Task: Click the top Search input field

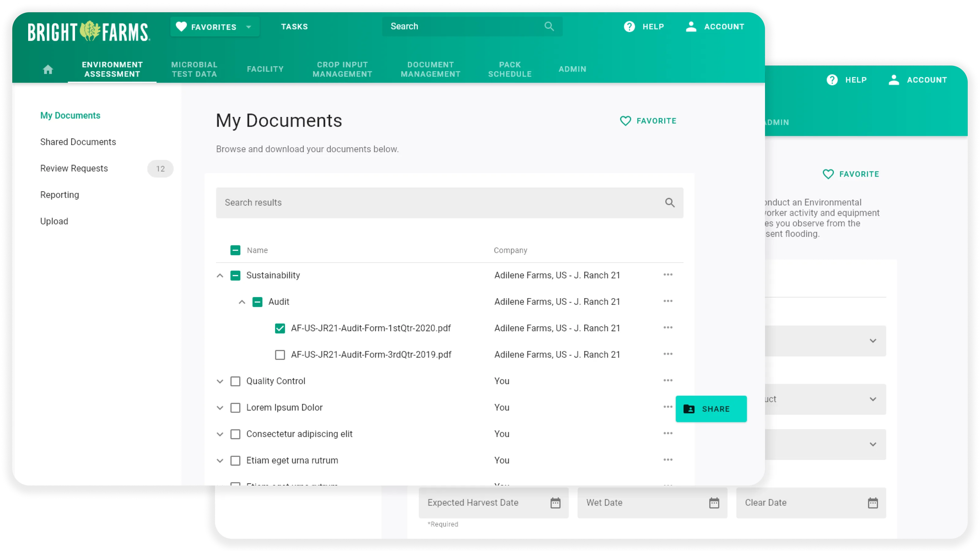Action: 472,26
